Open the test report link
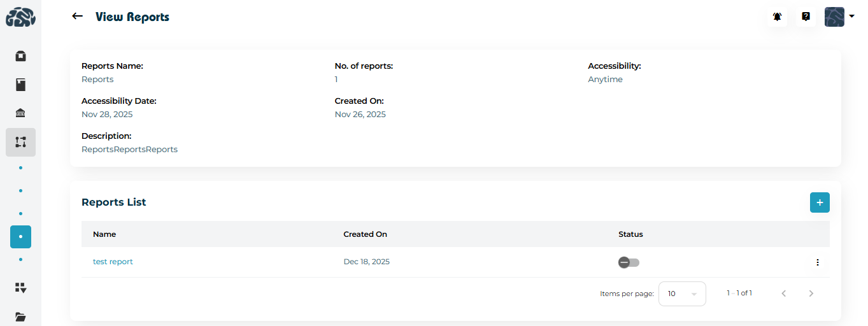The width and height of the screenshot is (868, 326). tap(113, 262)
